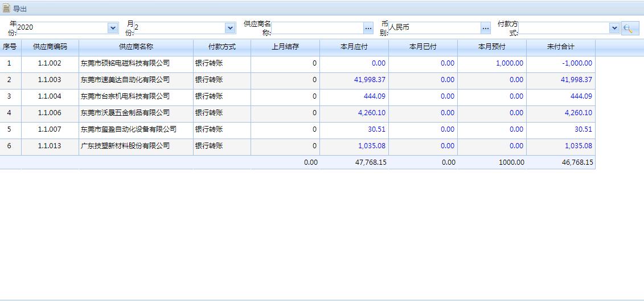Select supplier 东莞市速美达自动化有限公司
644x305 pixels.
tap(125, 80)
